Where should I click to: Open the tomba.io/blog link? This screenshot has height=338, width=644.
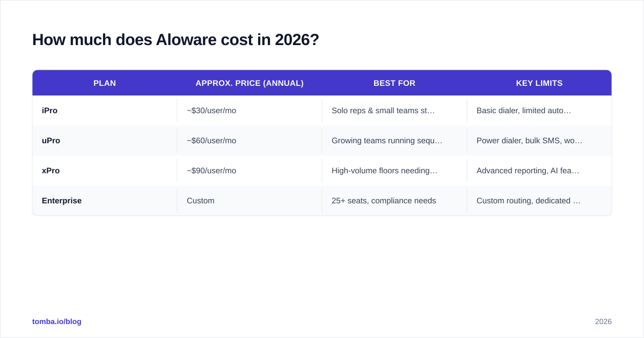[57, 321]
